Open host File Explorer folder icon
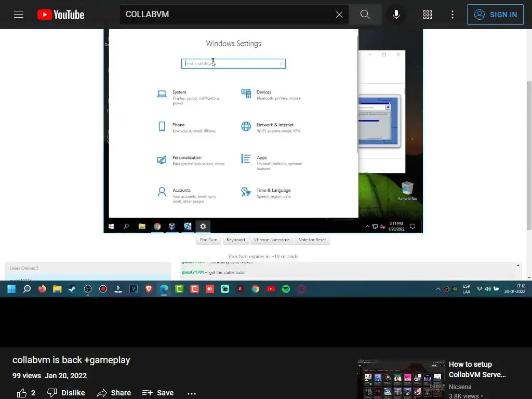 click(x=57, y=289)
